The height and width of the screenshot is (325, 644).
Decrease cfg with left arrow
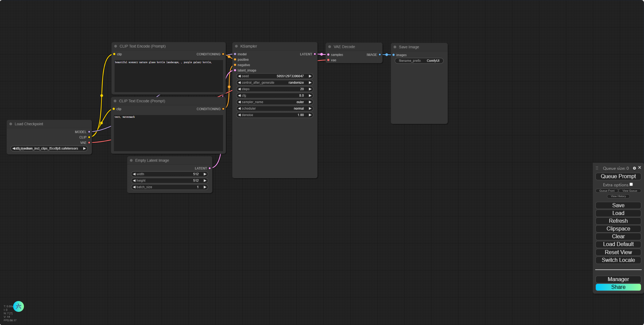(x=239, y=96)
